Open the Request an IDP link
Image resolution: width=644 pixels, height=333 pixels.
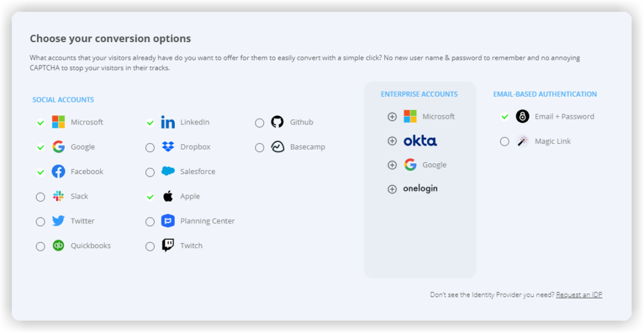[x=579, y=295]
